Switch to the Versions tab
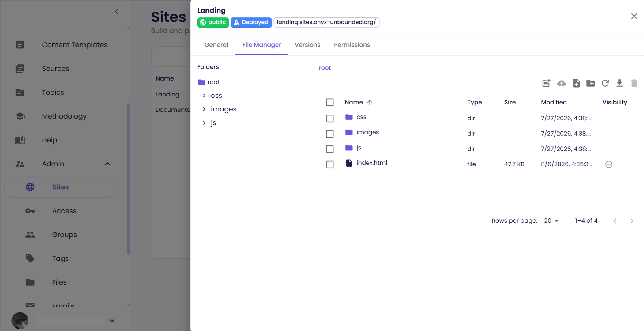The image size is (644, 331). (x=308, y=45)
